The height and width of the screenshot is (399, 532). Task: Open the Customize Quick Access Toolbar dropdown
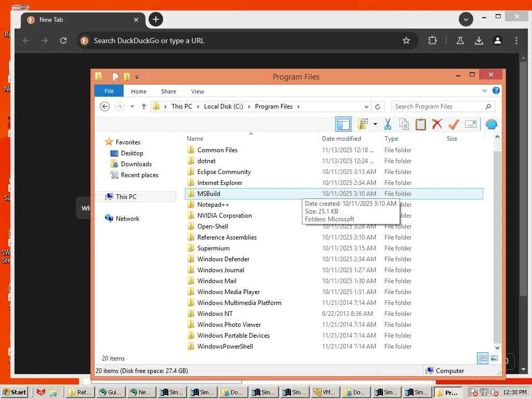point(137,77)
